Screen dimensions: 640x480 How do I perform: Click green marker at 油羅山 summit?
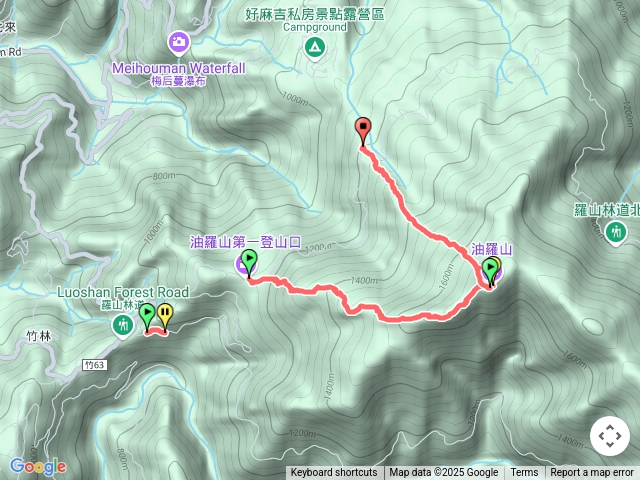click(489, 271)
